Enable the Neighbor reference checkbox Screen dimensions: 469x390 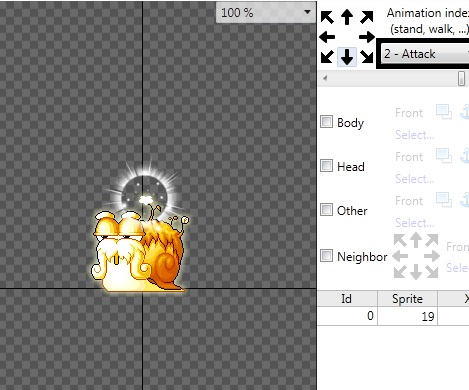click(326, 256)
